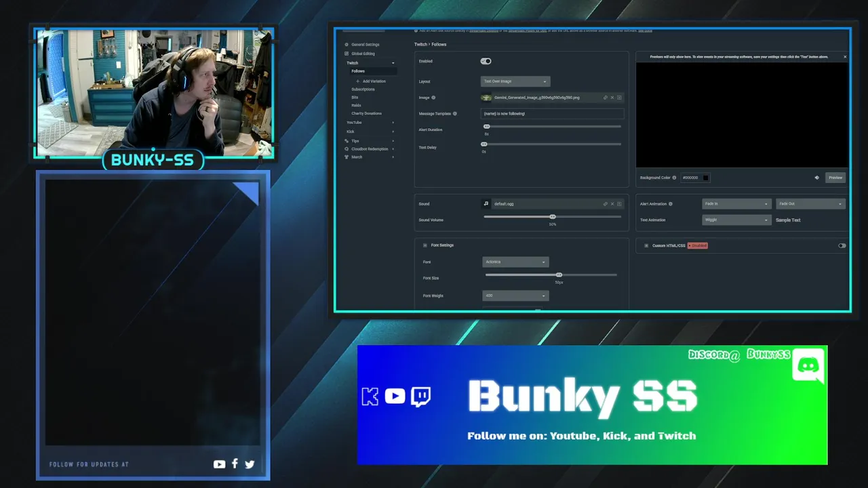This screenshot has height=488, width=868.
Task: Click the Twitter icon in the left panel
Action: coord(250,464)
